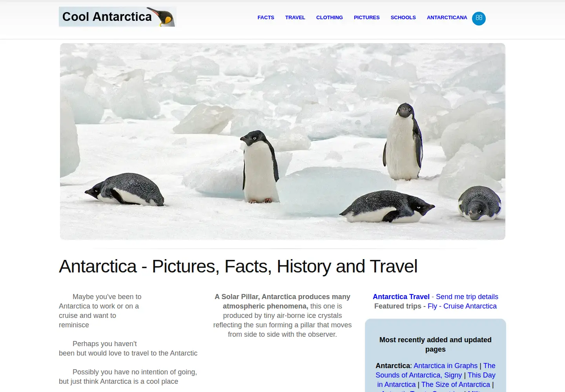Click the blue circular icon beside ANTARCTICANA
The height and width of the screenshot is (392, 565).
[479, 18]
